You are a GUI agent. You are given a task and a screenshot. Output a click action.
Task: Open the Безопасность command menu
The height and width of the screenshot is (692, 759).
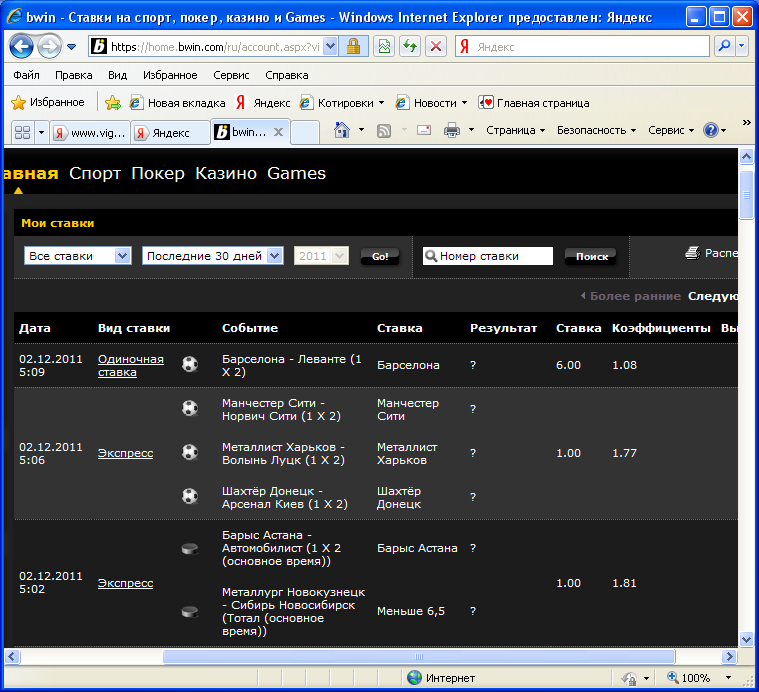tap(596, 130)
